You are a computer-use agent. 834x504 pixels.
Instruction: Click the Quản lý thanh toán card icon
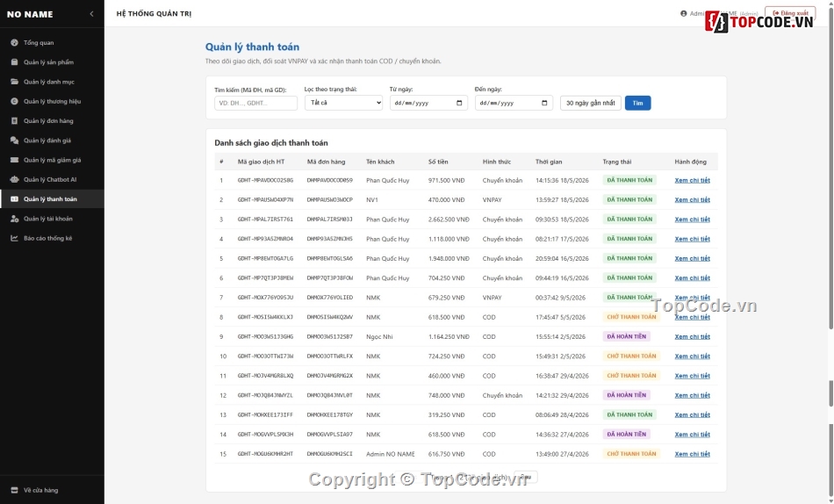[14, 199]
